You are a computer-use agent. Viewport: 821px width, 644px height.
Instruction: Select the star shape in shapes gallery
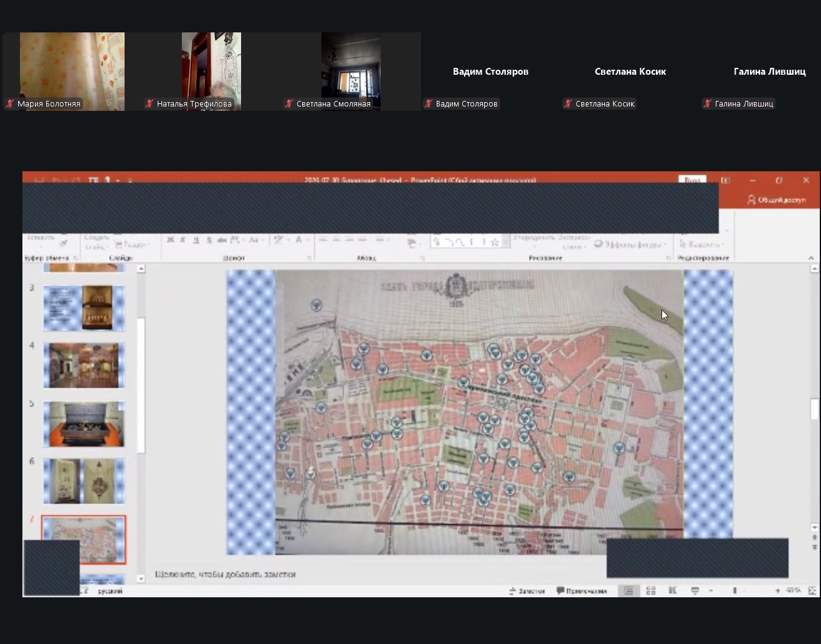pos(495,242)
